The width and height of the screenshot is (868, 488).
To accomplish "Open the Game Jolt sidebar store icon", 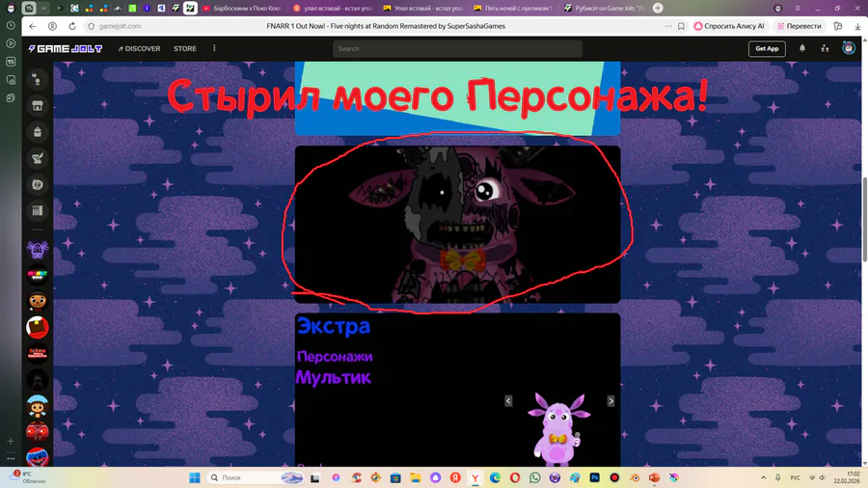I will pos(37,106).
